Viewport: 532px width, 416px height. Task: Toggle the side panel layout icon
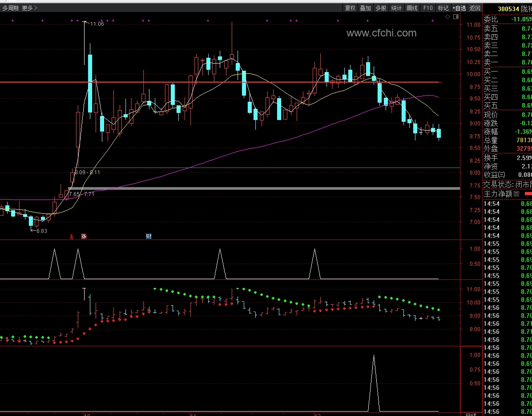pos(456,16)
